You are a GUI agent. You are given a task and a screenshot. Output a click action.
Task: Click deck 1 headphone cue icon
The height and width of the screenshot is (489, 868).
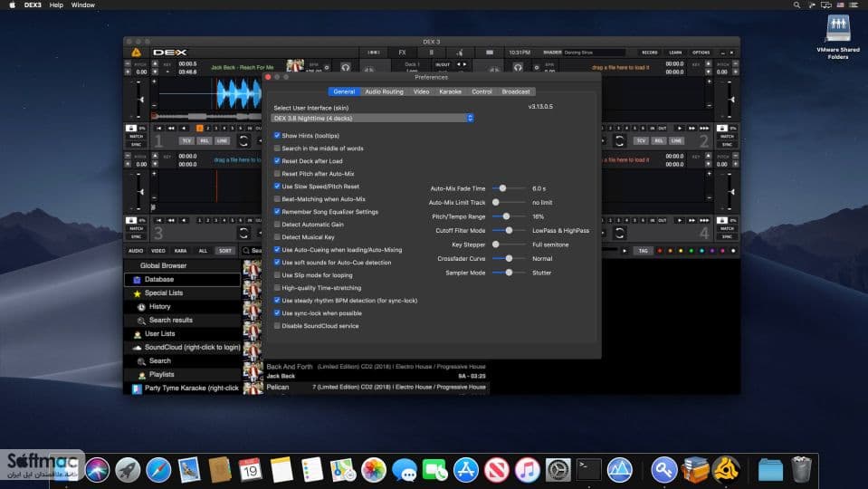[x=346, y=68]
